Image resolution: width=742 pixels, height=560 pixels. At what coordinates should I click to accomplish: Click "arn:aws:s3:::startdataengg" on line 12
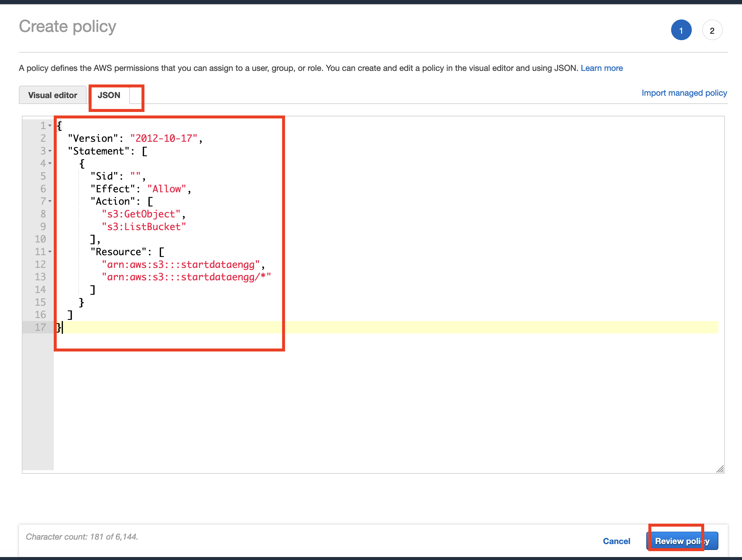[181, 265]
